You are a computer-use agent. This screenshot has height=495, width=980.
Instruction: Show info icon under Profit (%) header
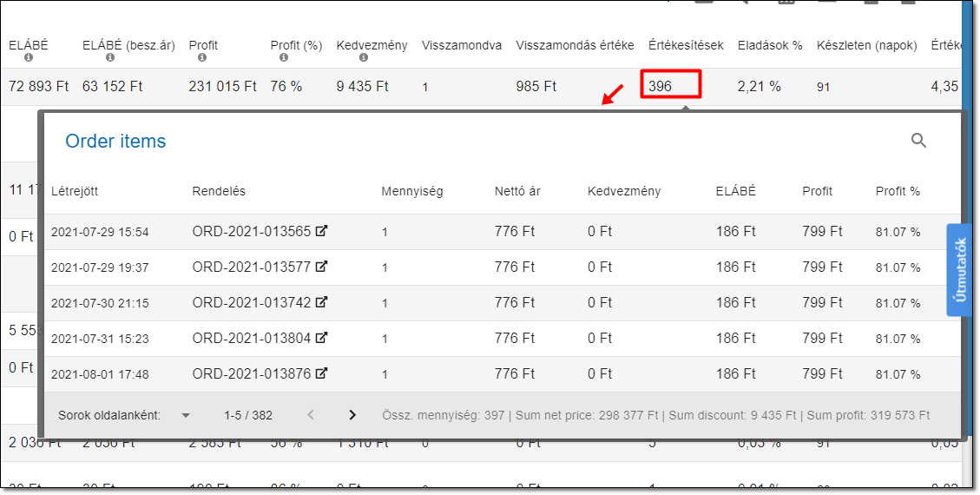click(x=284, y=57)
